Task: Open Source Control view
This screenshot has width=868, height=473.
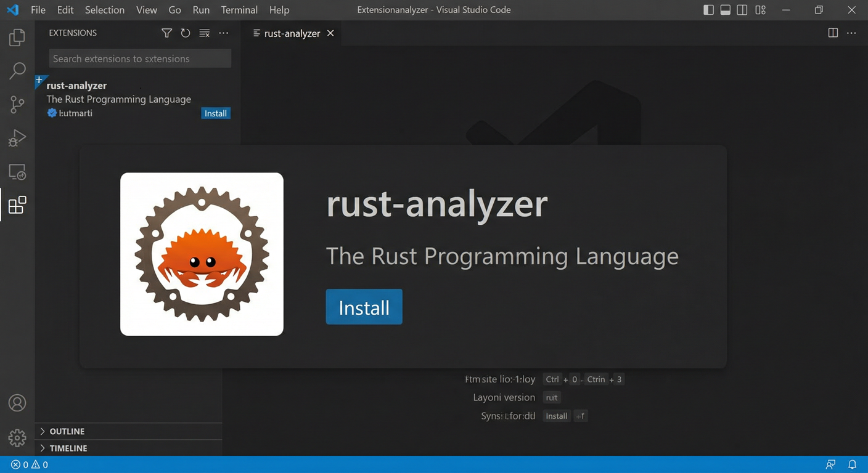Action: [x=17, y=104]
